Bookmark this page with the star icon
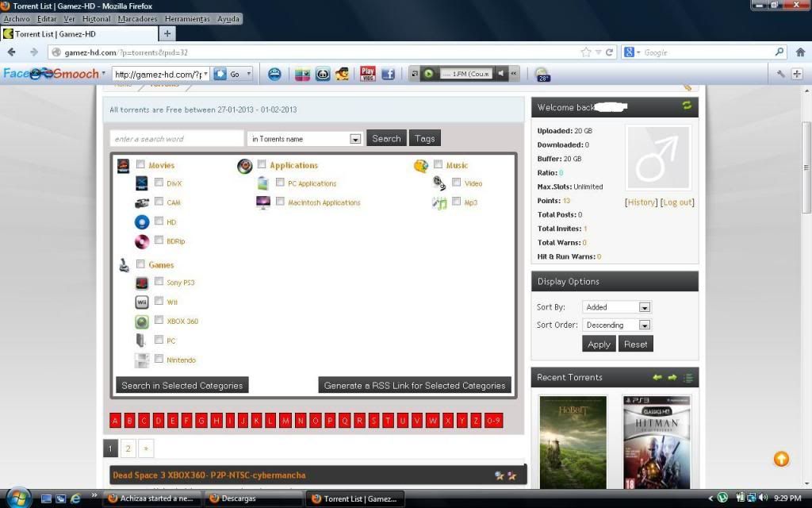 point(586,52)
